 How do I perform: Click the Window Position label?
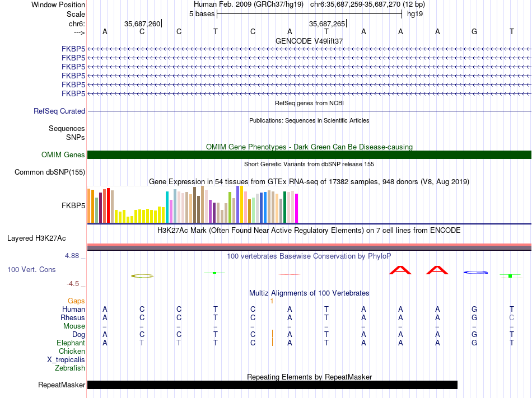coord(58,4)
